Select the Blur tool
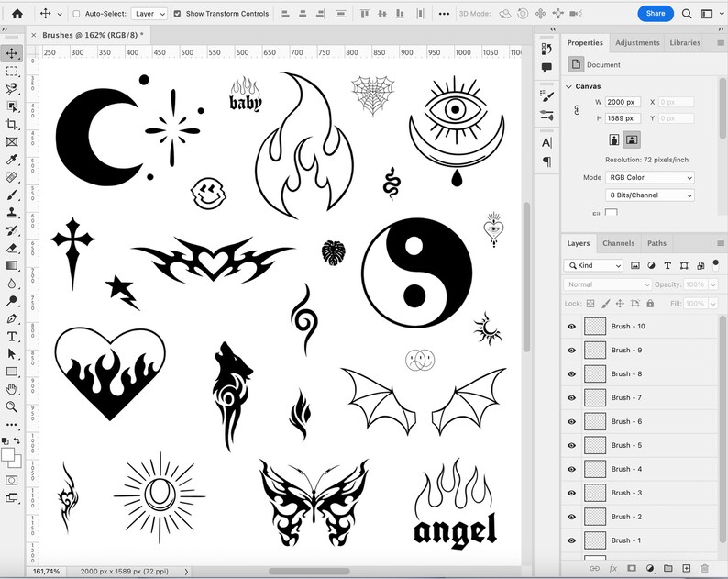Viewport: 728px width, 579px height. [x=12, y=283]
